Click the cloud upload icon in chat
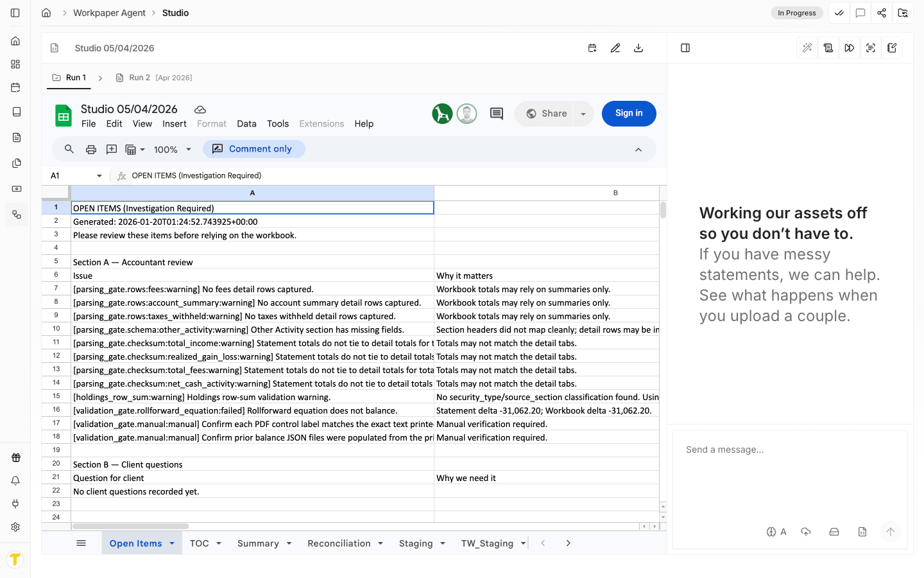 click(x=806, y=532)
